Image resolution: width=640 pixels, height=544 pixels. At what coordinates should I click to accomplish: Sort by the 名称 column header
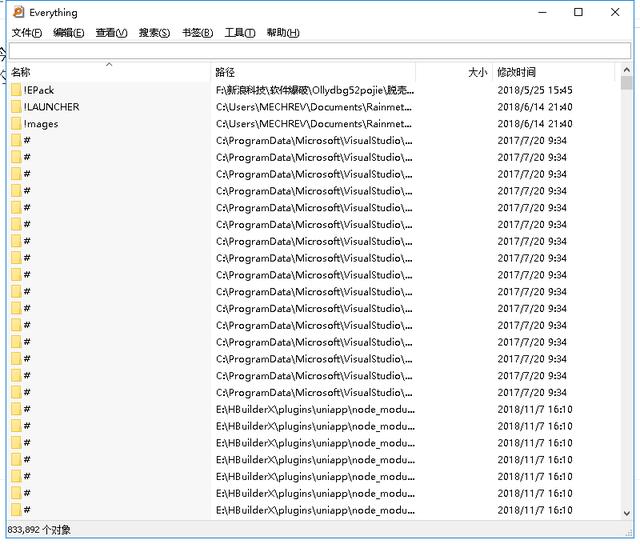(x=109, y=72)
